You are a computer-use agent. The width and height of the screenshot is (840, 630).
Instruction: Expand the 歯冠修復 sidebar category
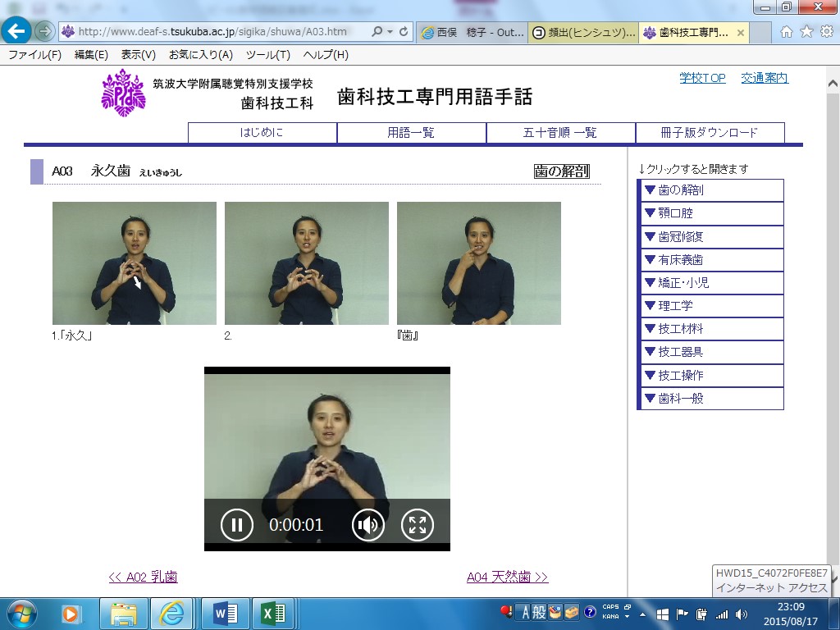click(x=710, y=237)
